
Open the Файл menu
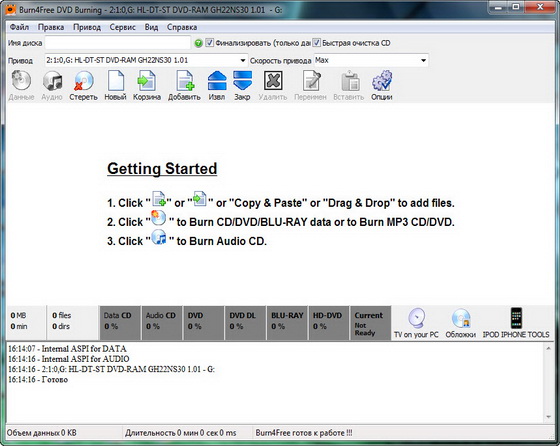pos(19,27)
